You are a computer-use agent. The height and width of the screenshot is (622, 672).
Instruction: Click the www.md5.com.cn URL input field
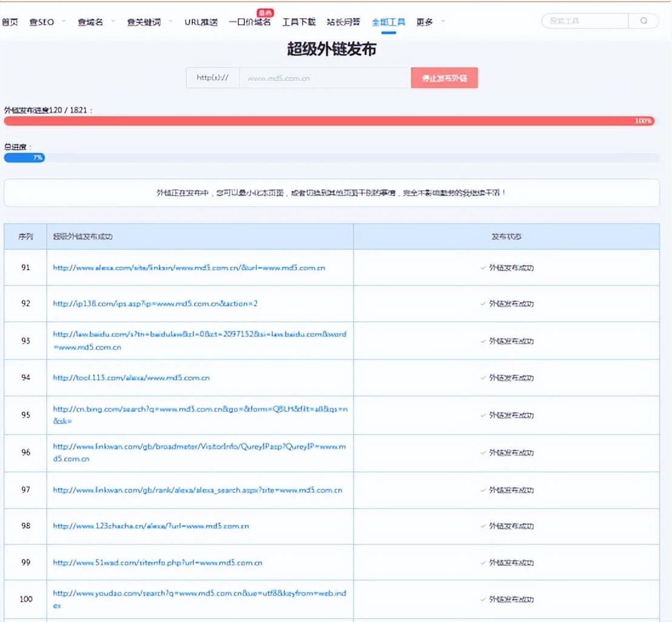(324, 78)
